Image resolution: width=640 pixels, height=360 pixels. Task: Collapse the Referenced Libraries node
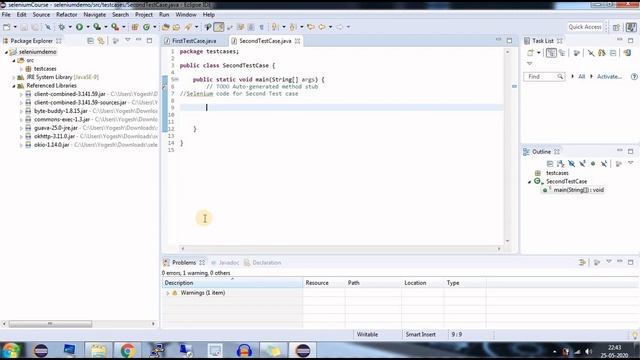coord(13,86)
